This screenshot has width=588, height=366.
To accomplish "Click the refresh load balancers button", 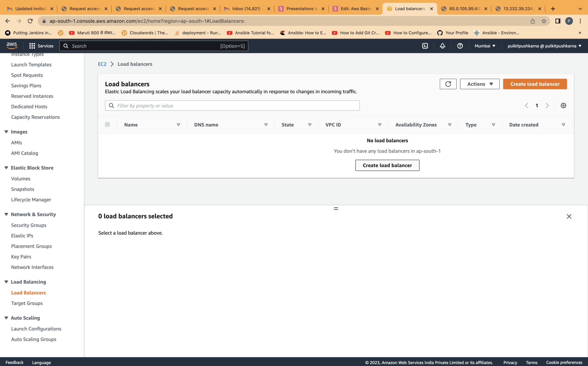I will click(448, 84).
